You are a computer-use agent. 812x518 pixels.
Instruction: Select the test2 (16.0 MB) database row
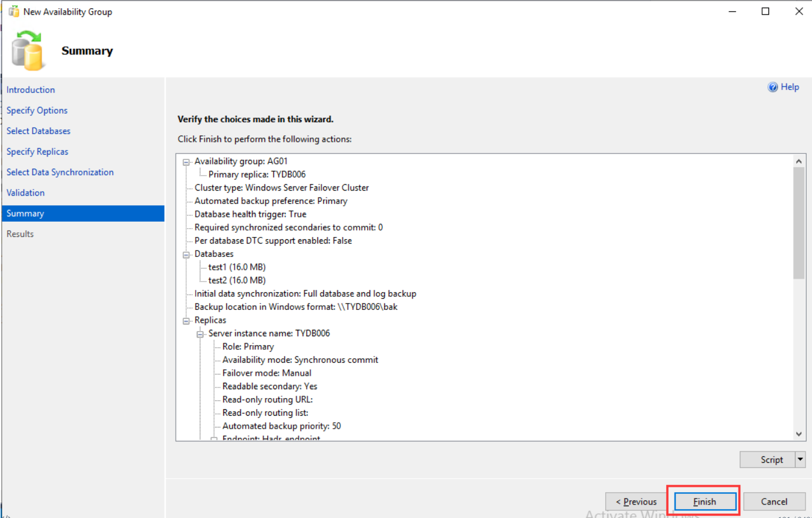(x=237, y=280)
